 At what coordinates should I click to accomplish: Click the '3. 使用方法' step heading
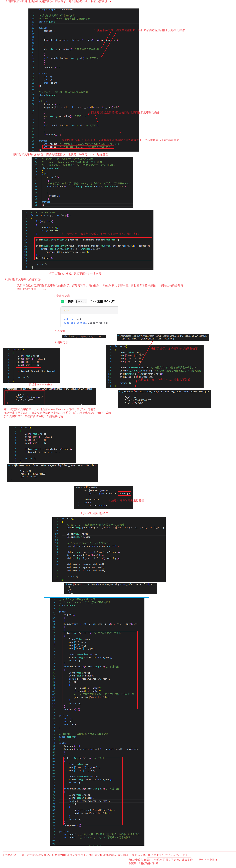(x=61, y=342)
